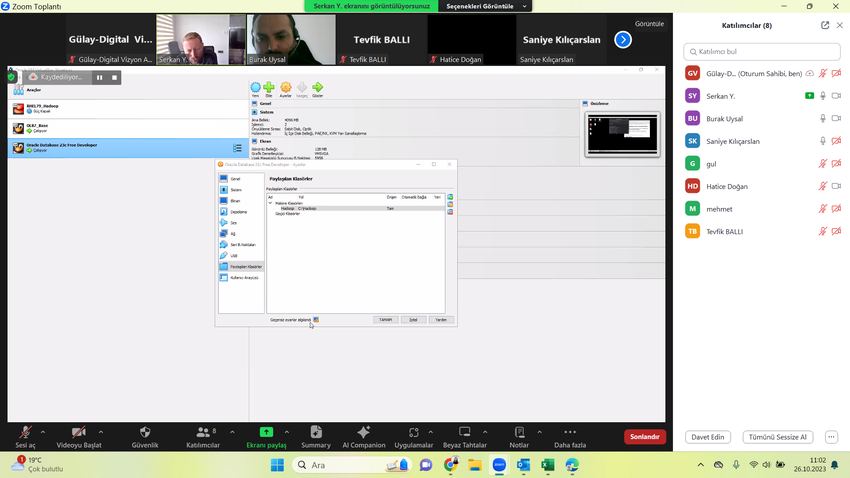
Task: Select Oracle Database 23c Free Developer VM
Action: tap(128, 147)
